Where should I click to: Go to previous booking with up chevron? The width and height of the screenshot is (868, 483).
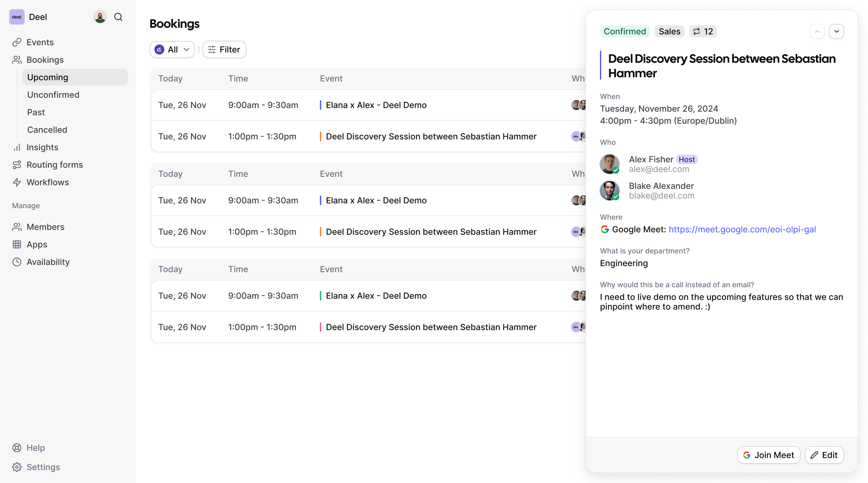point(817,31)
